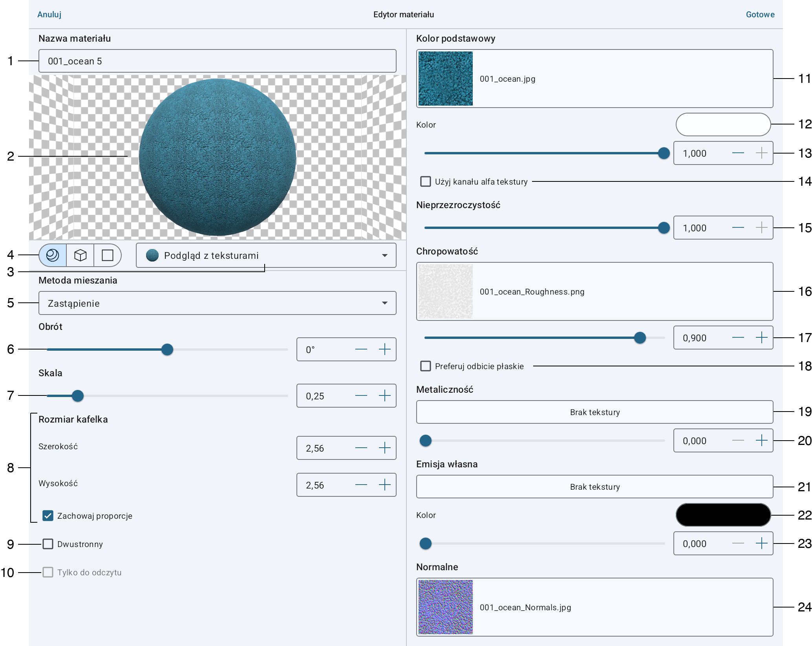
Task: Toggle Tylko do odczytu checkbox
Action: point(48,572)
